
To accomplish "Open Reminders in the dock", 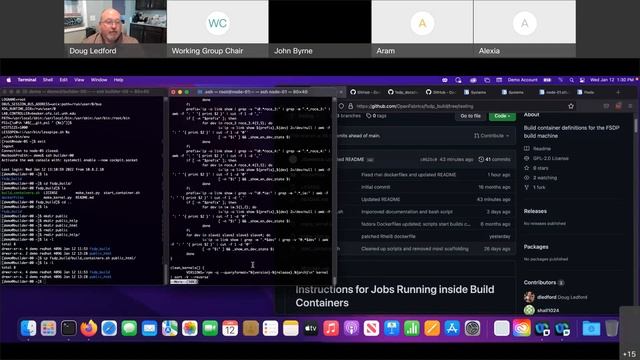I will [271, 328].
